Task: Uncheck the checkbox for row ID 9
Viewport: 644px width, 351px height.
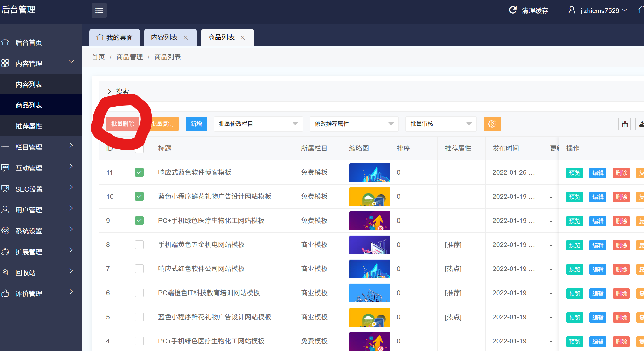Action: (x=139, y=221)
